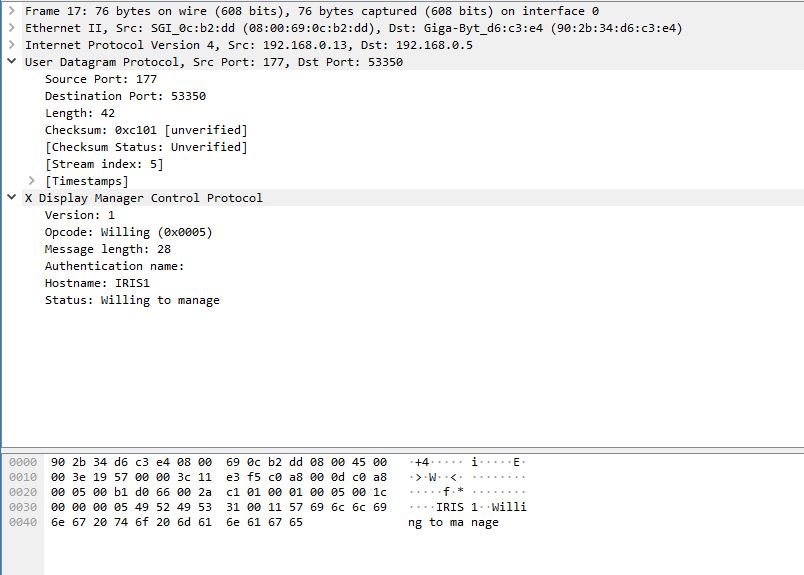Select the XDMCP Version: 1 field
The width and height of the screenshot is (804, 575).
79,215
